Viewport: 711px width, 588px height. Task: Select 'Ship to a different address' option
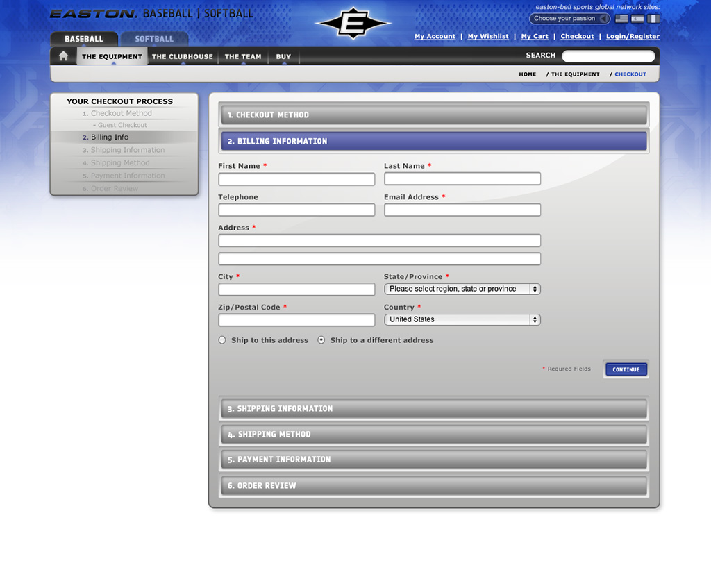click(x=321, y=340)
